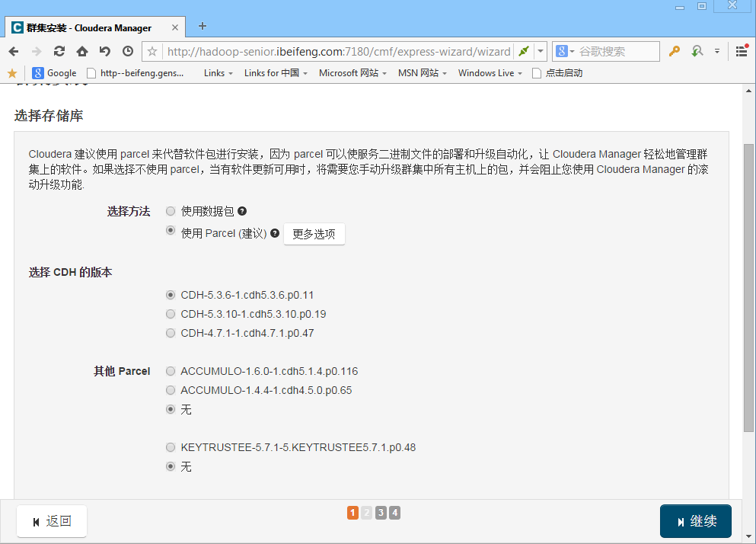Click the scrollbar up arrow
Image resolution: width=756 pixels, height=544 pixels.
(748, 90)
